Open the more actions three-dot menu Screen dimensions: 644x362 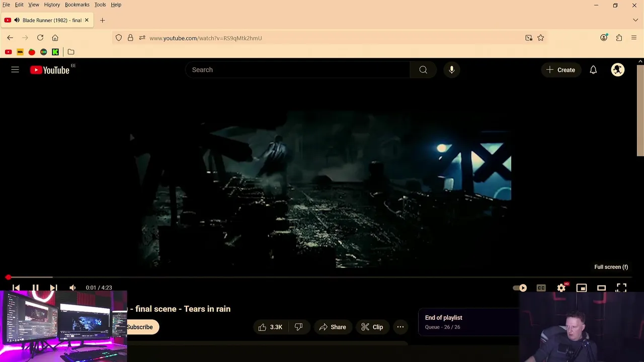coord(400,327)
